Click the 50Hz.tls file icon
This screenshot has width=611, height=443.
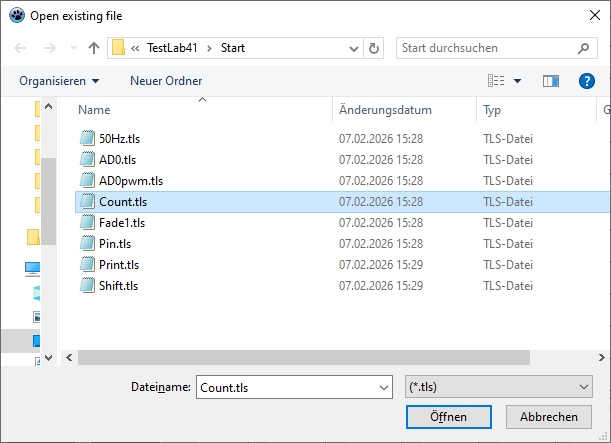click(x=88, y=138)
